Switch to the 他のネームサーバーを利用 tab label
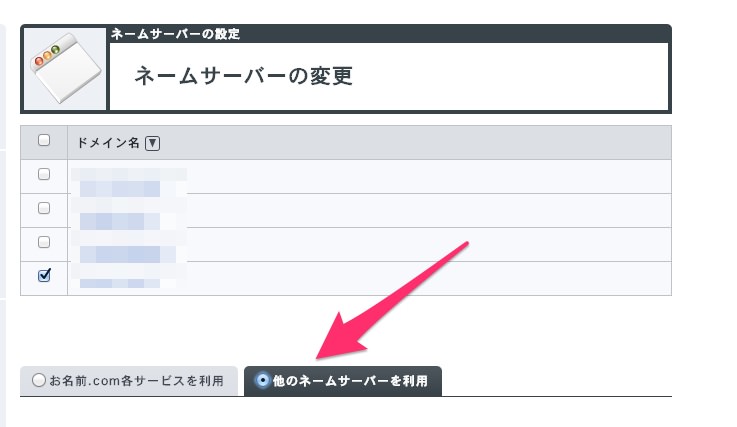 tap(350, 380)
